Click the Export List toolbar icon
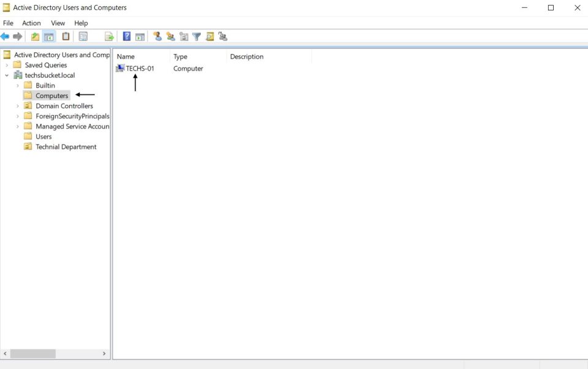This screenshot has height=369, width=588. coord(109,36)
